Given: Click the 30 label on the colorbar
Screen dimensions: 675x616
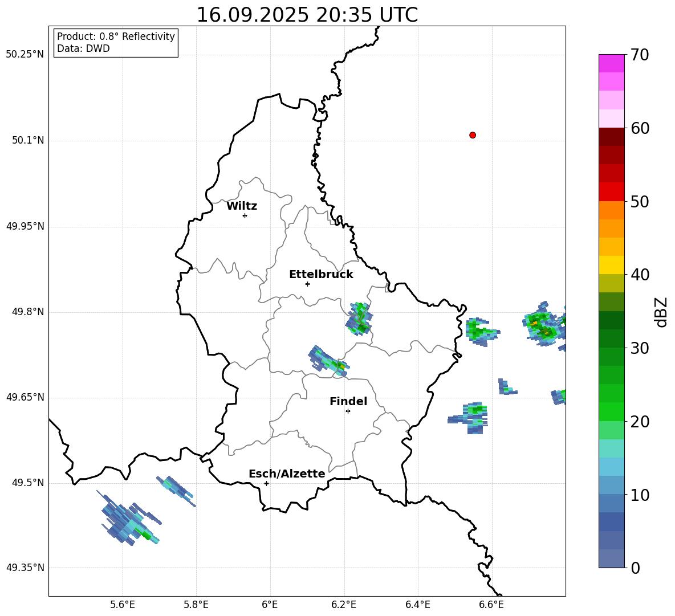Looking at the screenshot, I should click(640, 348).
